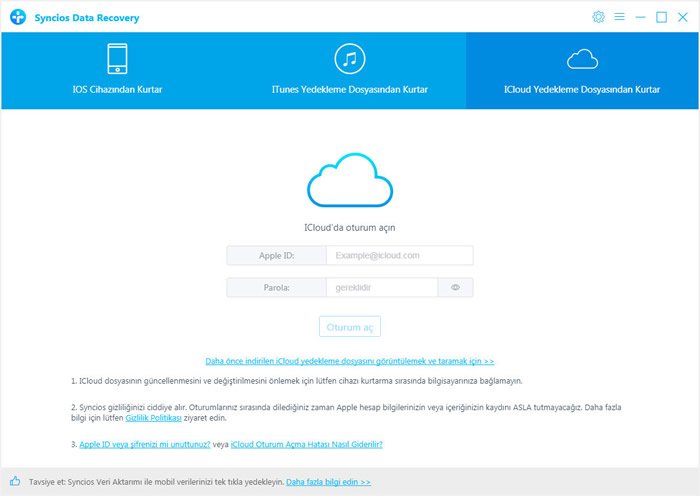700x496 pixels.
Task: Click note 1 about ICloud dosyasının güncellenmesini
Action: pos(296,381)
